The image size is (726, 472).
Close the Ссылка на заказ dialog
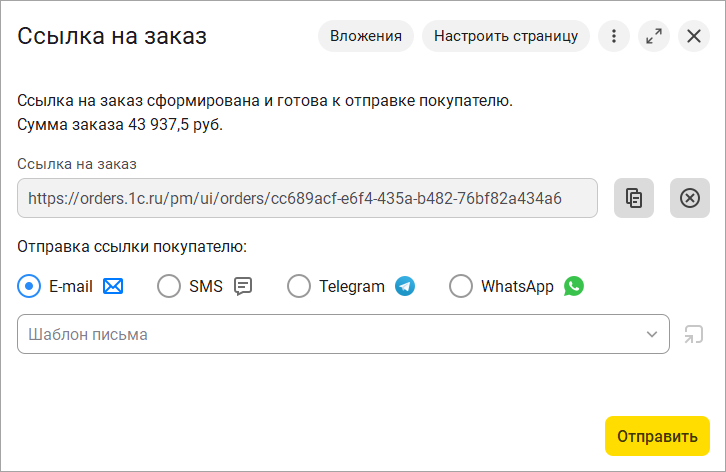click(694, 37)
